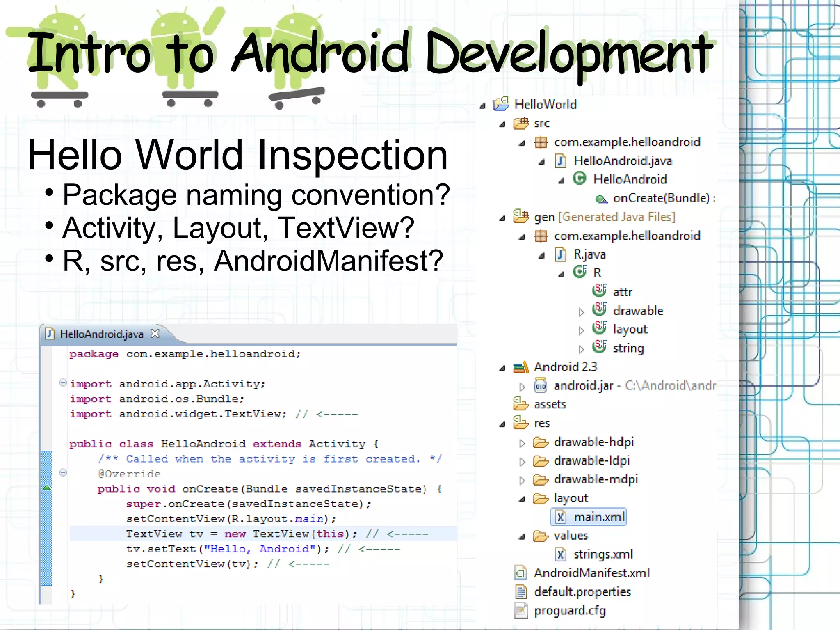Click the package icon under gen
Screen dimensions: 840x630
tap(541, 236)
